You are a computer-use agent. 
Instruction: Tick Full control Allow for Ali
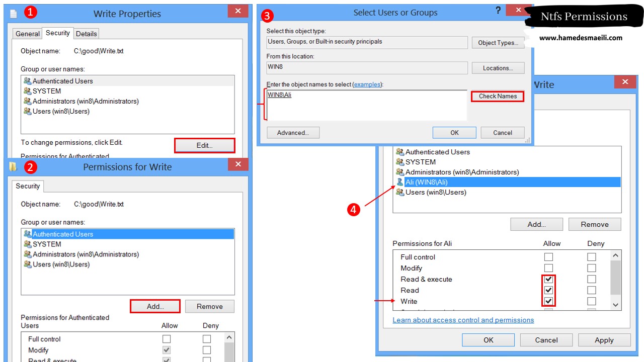(x=548, y=257)
